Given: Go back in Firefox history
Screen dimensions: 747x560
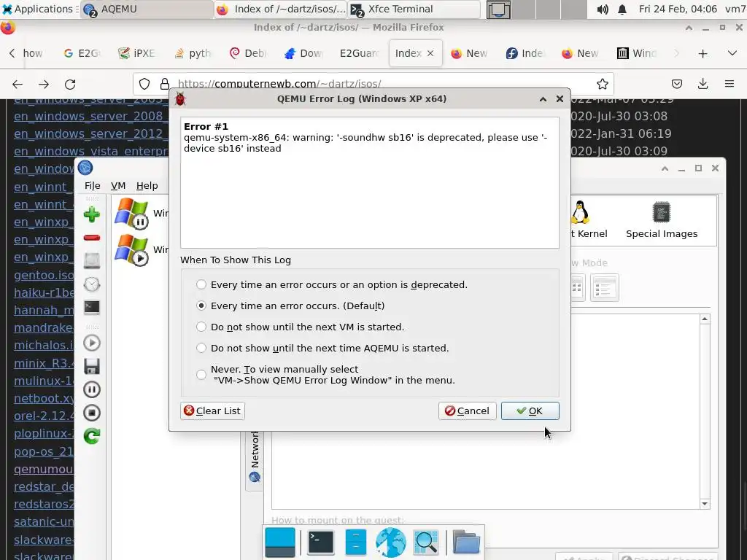Looking at the screenshot, I should [x=18, y=85].
